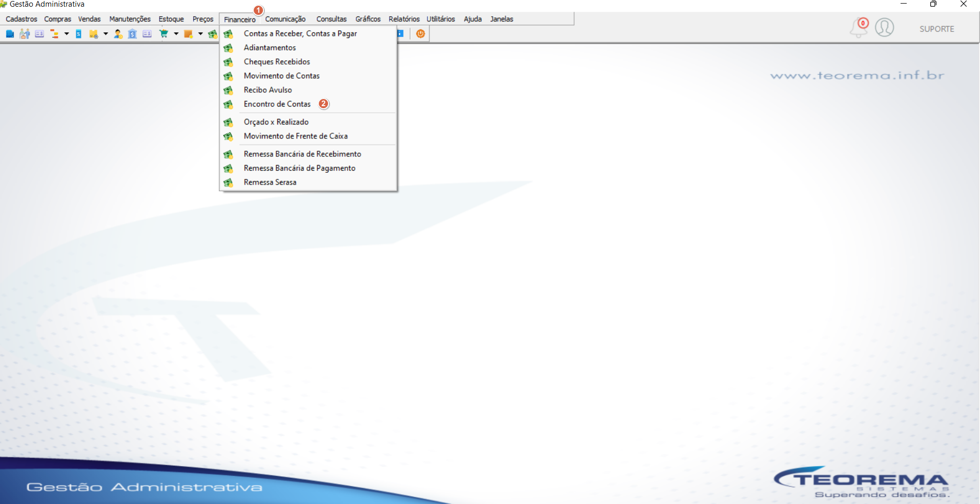The width and height of the screenshot is (980, 504).
Task: Select Cheques Recebidos menu entry
Action: [308, 62]
